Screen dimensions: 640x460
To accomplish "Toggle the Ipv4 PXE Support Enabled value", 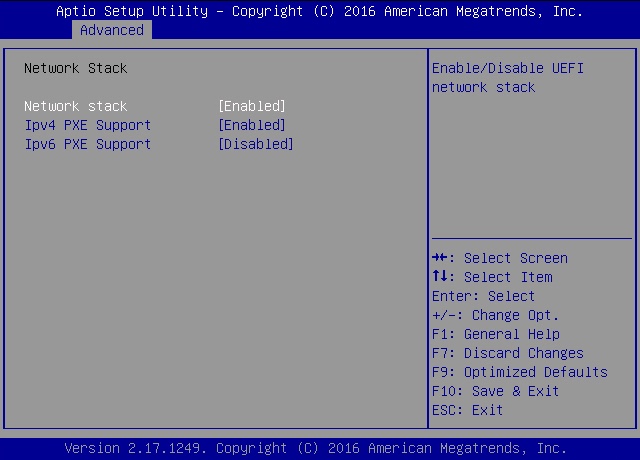I will pos(252,125).
